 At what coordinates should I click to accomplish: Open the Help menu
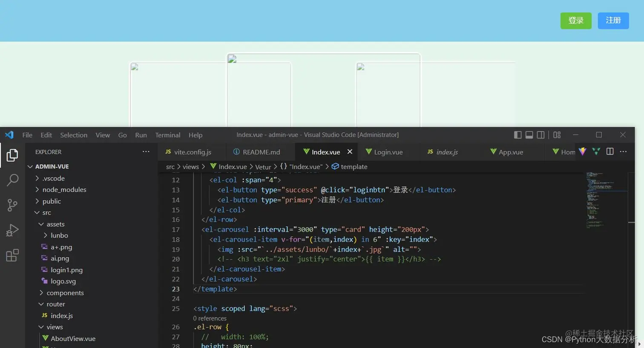[x=195, y=135]
